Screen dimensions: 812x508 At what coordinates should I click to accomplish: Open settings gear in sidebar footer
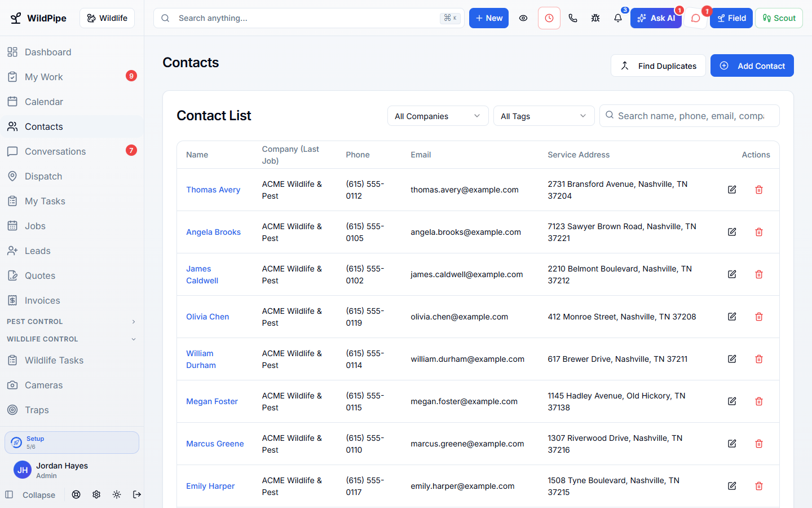[96, 494]
